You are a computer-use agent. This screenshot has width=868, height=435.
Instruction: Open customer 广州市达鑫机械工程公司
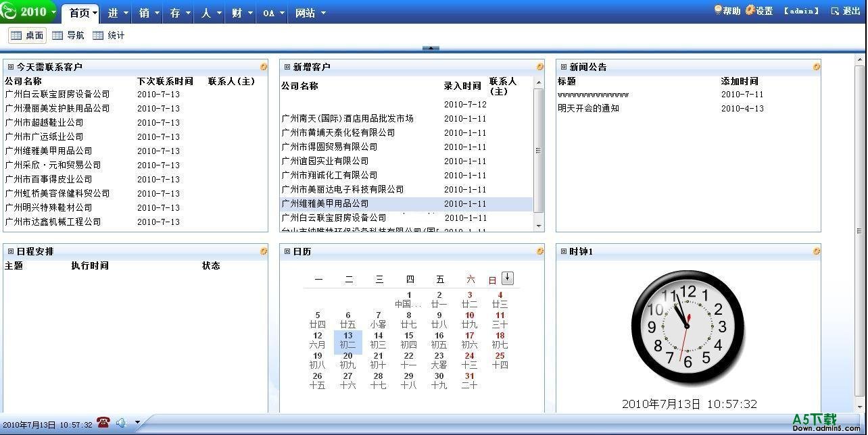pyautogui.click(x=53, y=222)
